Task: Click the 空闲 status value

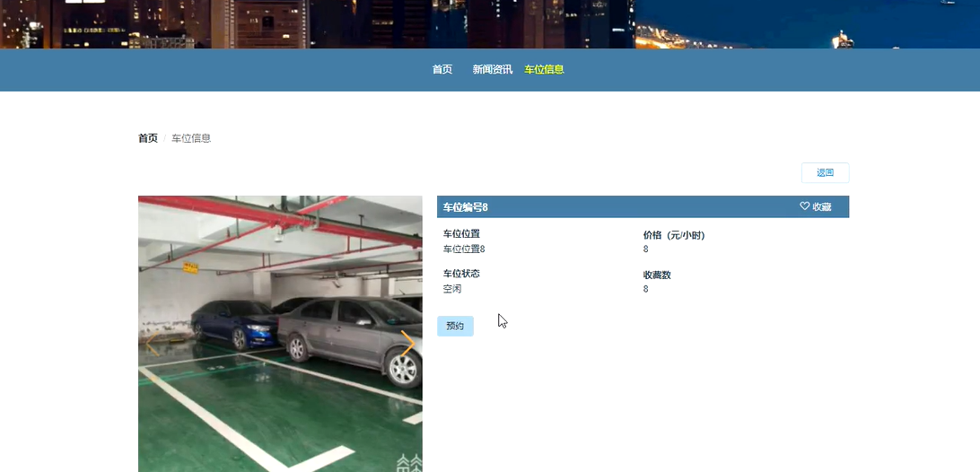Action: [452, 289]
